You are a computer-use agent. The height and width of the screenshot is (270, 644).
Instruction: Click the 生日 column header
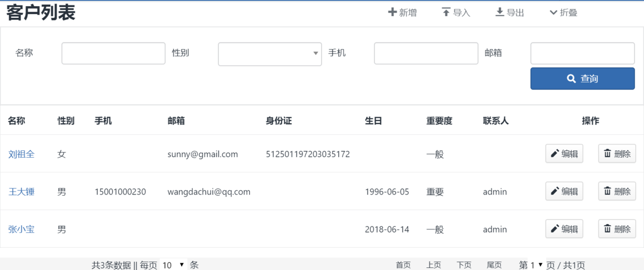[x=373, y=121]
